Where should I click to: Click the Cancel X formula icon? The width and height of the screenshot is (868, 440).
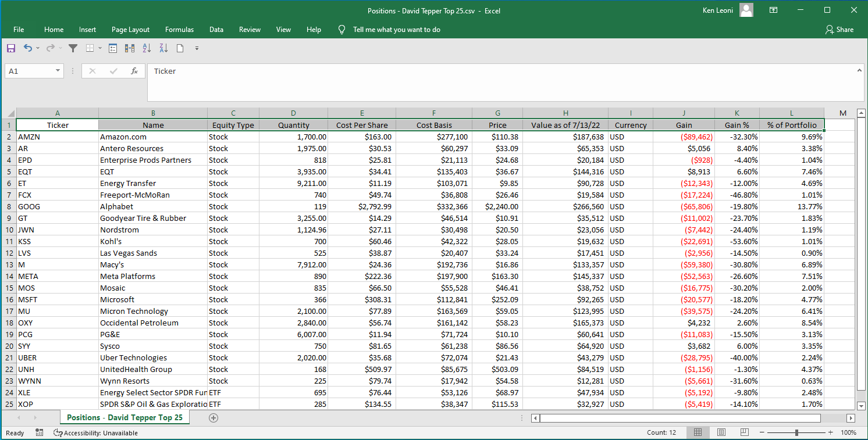pyautogui.click(x=92, y=71)
